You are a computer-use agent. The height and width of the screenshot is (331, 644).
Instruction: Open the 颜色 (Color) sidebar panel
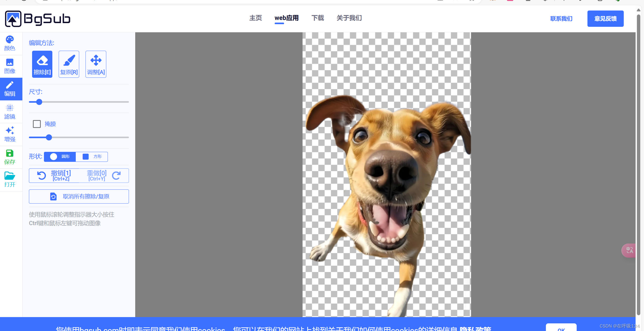click(10, 43)
